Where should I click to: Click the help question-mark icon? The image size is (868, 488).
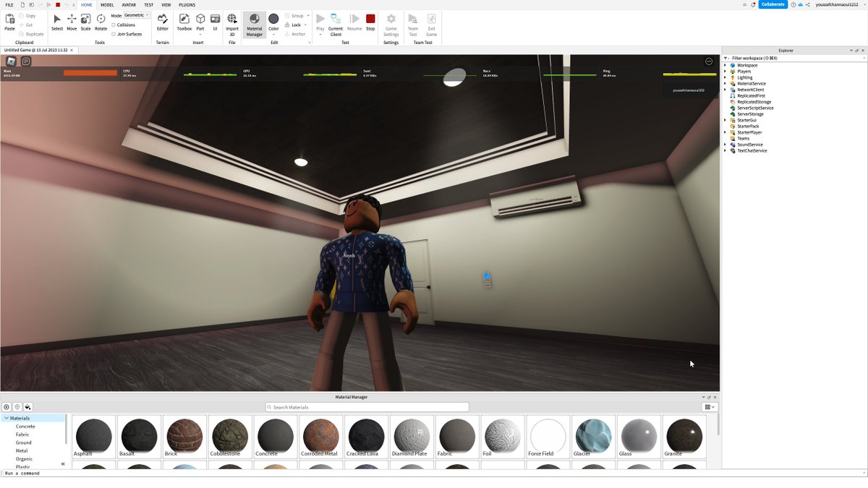tap(793, 4)
